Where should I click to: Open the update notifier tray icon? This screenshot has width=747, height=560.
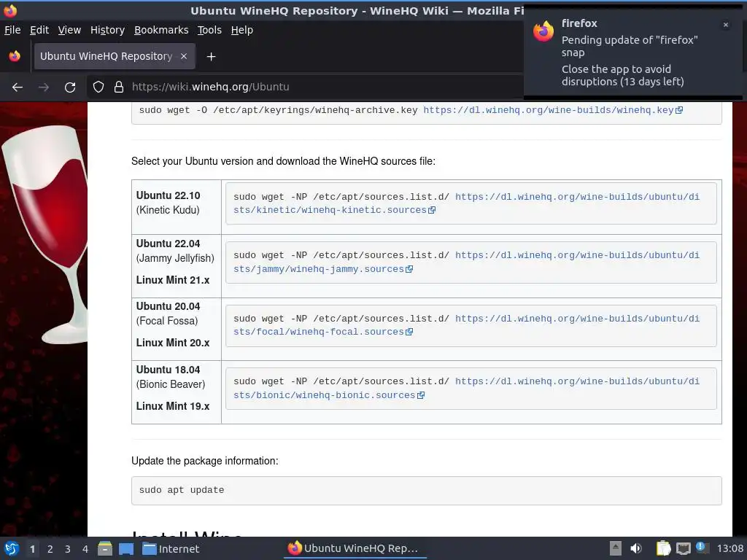(701, 547)
